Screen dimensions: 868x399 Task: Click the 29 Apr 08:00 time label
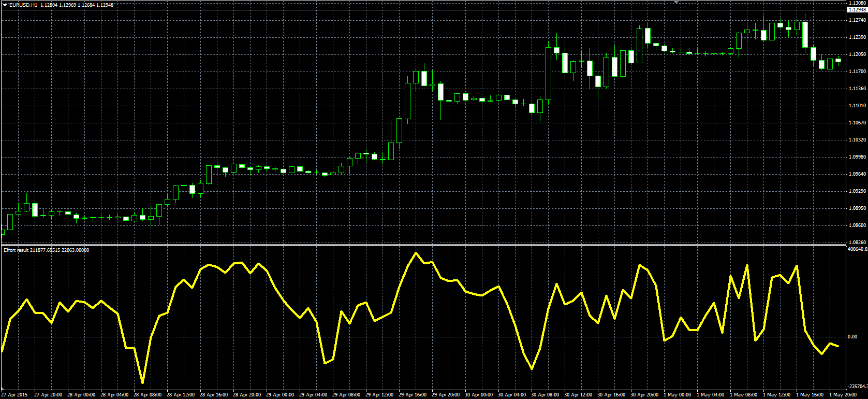tap(346, 395)
